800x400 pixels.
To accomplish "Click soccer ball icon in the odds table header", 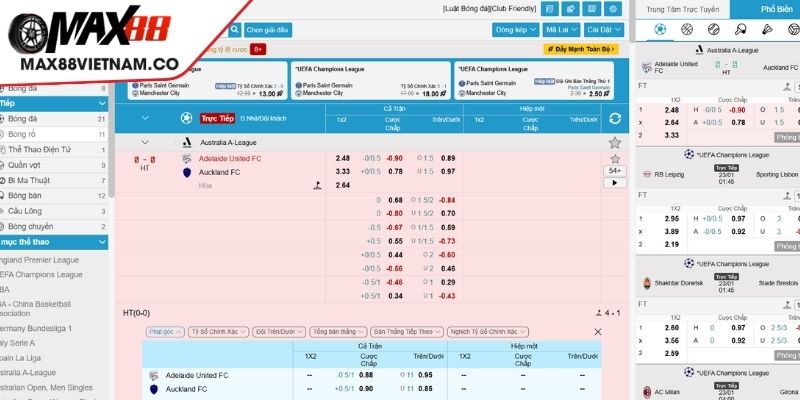I will [186, 118].
